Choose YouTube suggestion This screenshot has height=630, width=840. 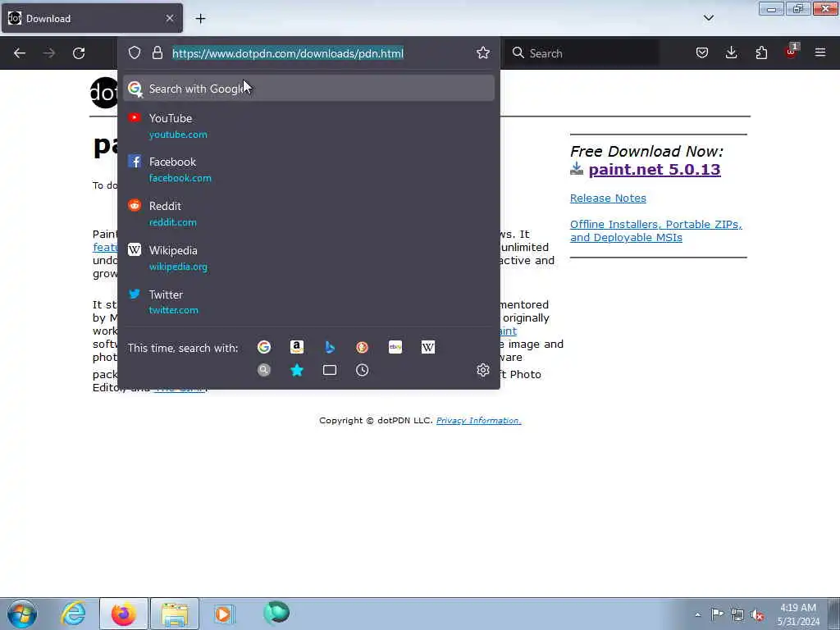coord(308,126)
